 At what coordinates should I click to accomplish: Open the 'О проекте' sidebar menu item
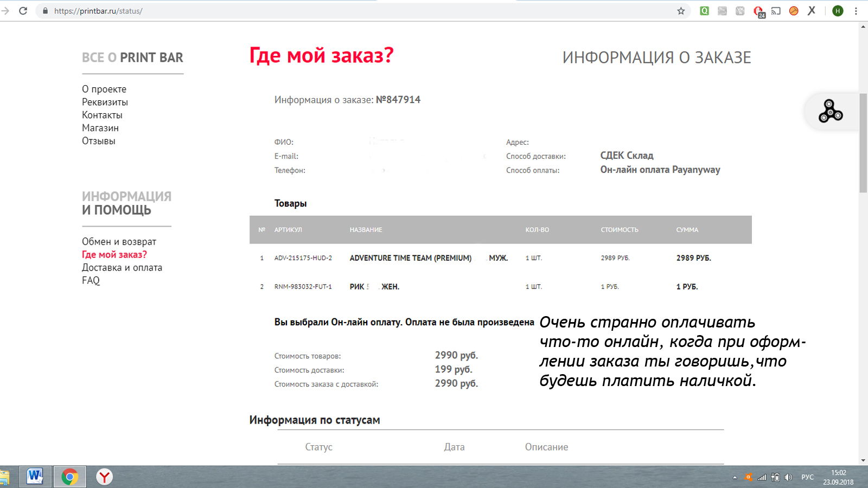click(104, 89)
